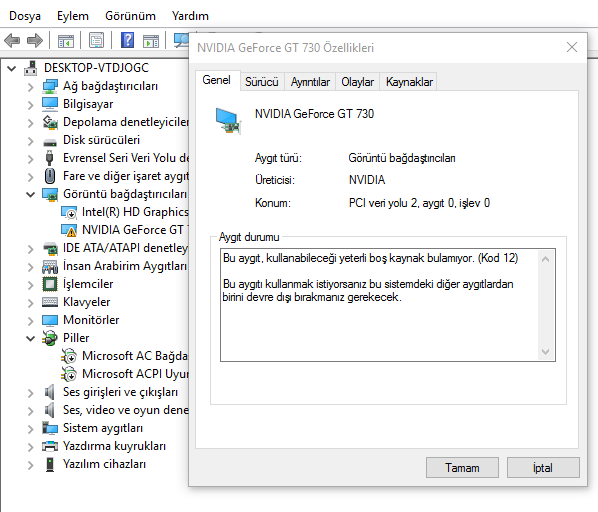Collapse the Görüntü bağdaştırıcıları node
This screenshot has height=512, width=598.
tap(31, 194)
